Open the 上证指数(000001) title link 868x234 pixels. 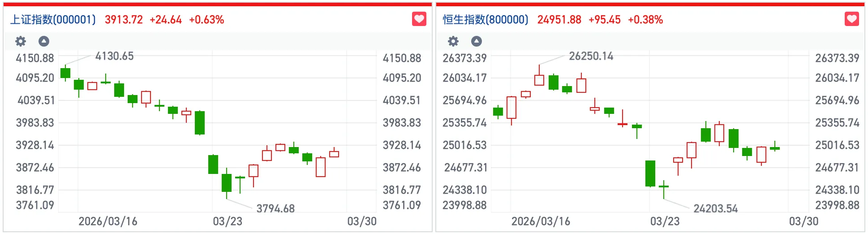[53, 20]
